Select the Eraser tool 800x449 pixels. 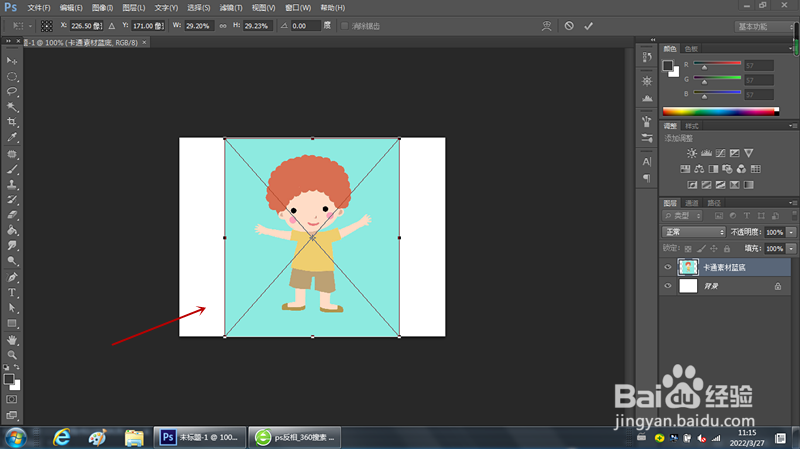[12, 215]
